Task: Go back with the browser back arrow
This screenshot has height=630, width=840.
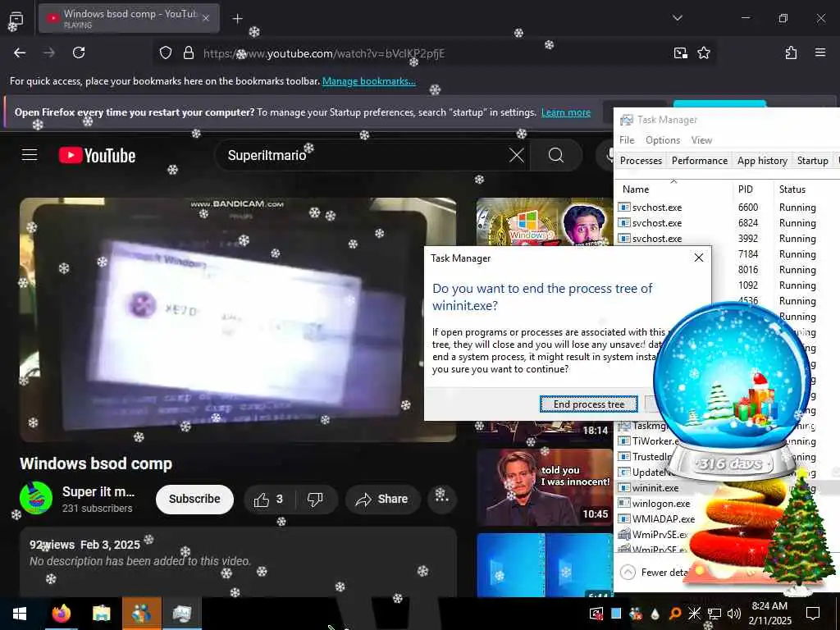Action: tap(20, 52)
